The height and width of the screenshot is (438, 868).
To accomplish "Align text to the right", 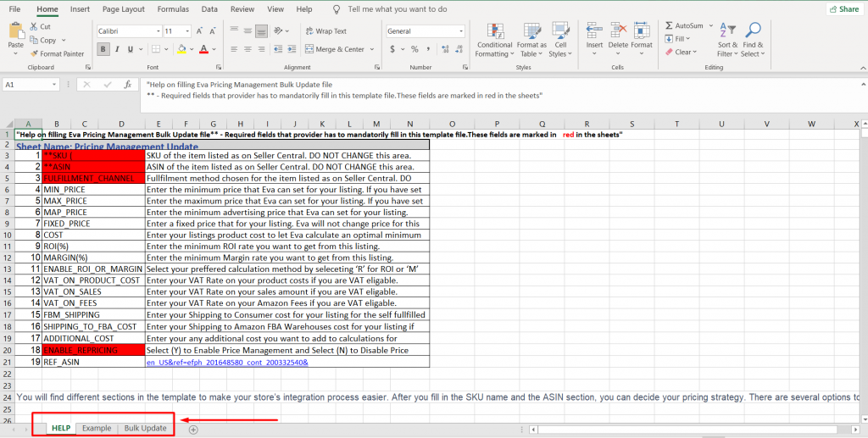I will coord(262,49).
